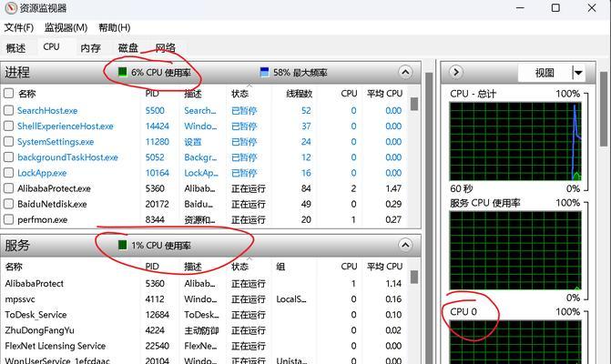Select the ToDesk_Service service row
611x364 pixels.
point(206,315)
